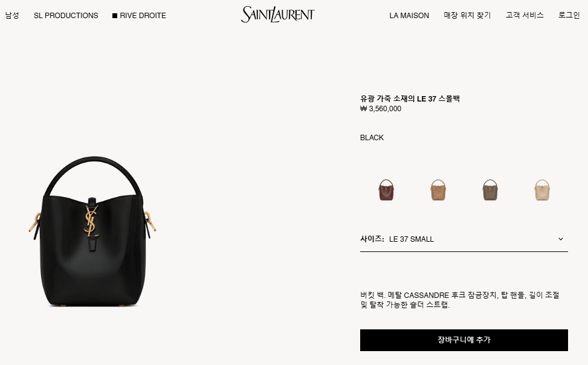Expand the size dropdown chevron

(561, 239)
